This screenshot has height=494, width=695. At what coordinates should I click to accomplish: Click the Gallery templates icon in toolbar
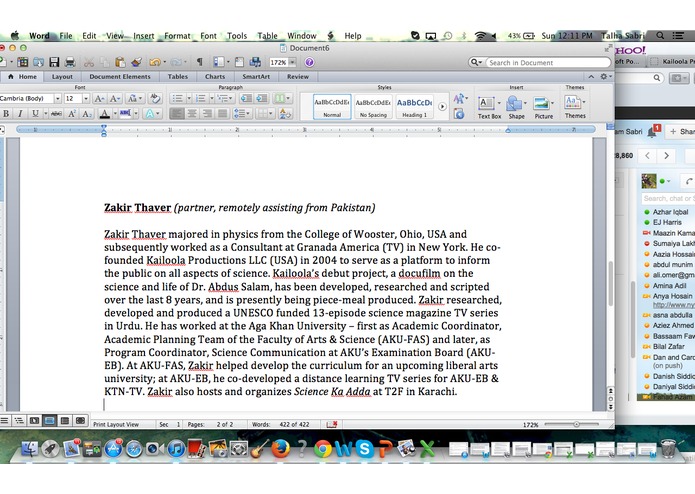pyautogui.click(x=23, y=62)
